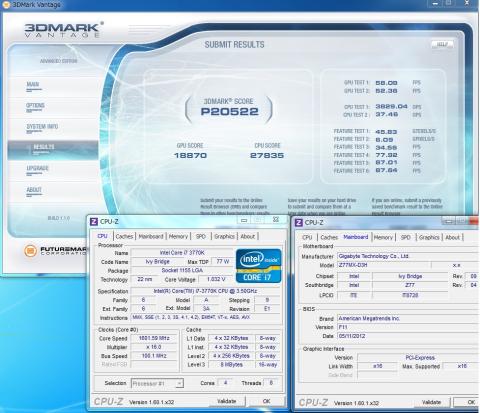Viewport: 480px width, 413px height.
Task: Switch to SPD tab in left CPU-Z window
Action: click(201, 236)
